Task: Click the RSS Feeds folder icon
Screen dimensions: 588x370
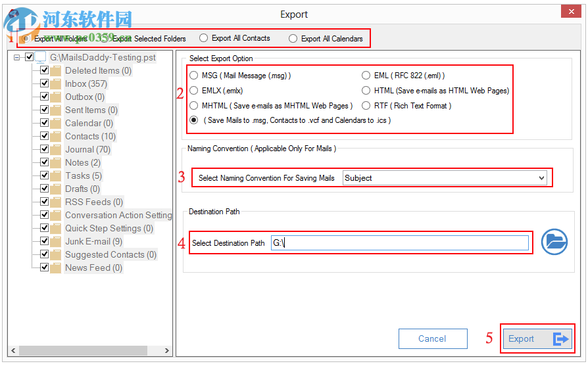Action: [55, 202]
